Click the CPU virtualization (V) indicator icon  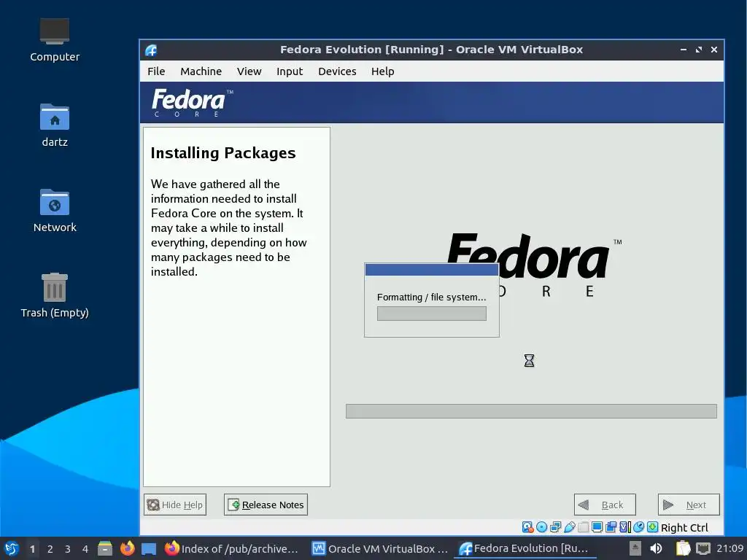pyautogui.click(x=624, y=527)
